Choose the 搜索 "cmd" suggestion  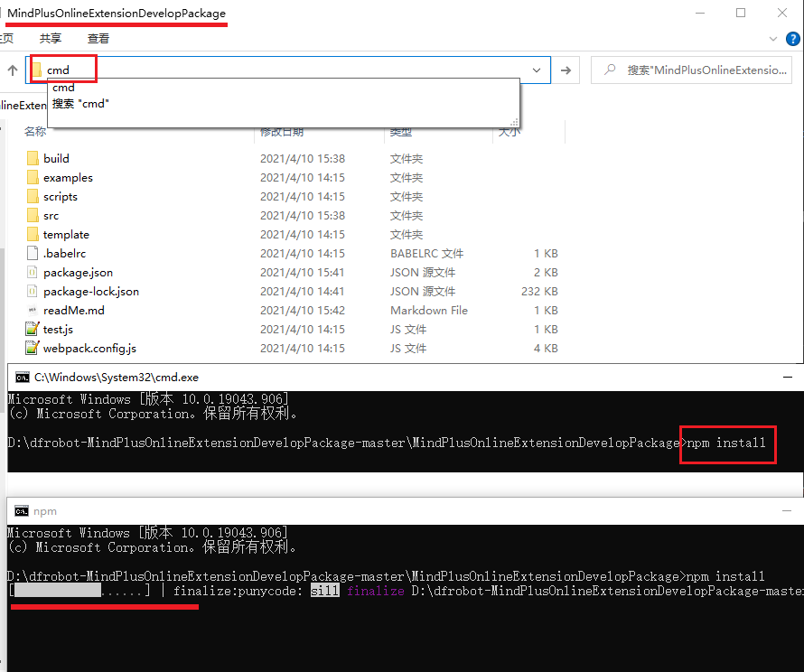tap(80, 104)
